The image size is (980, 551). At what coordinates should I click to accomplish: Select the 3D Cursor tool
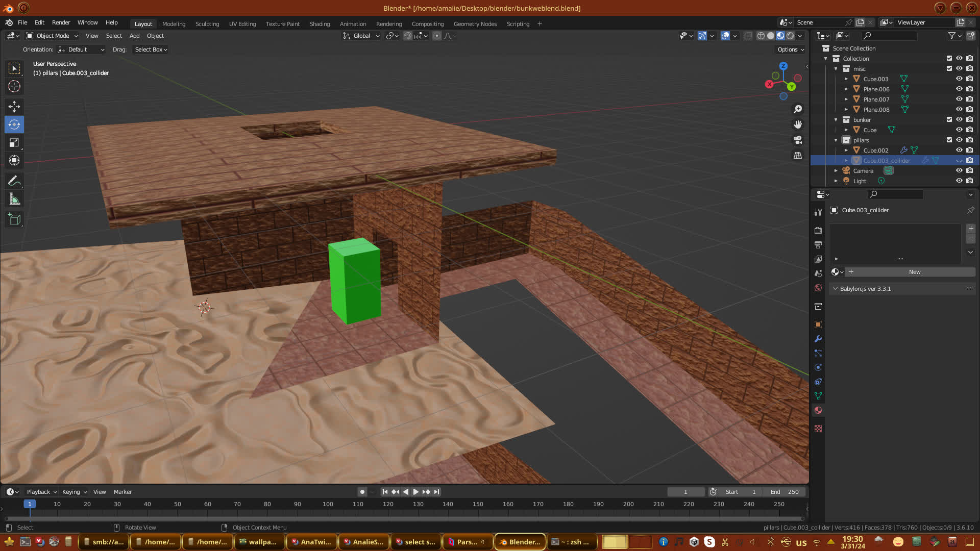(14, 86)
